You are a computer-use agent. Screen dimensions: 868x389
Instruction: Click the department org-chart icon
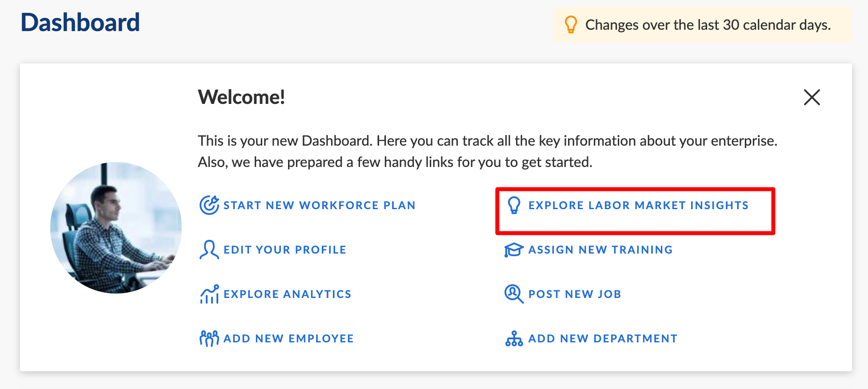514,338
